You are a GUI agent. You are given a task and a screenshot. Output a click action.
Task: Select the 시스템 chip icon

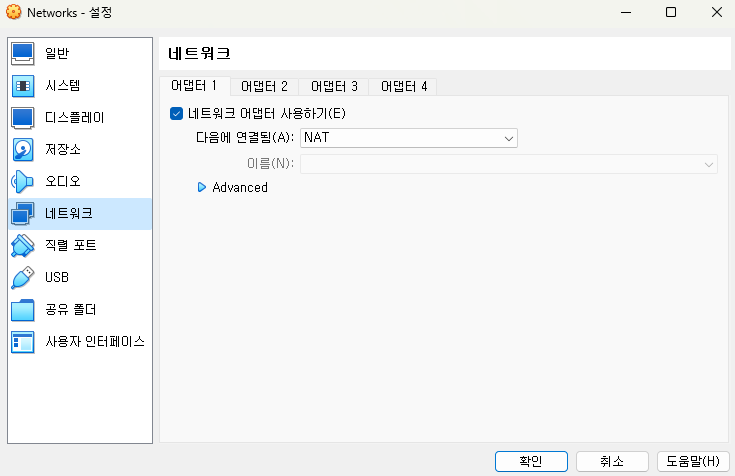pyautogui.click(x=22, y=86)
